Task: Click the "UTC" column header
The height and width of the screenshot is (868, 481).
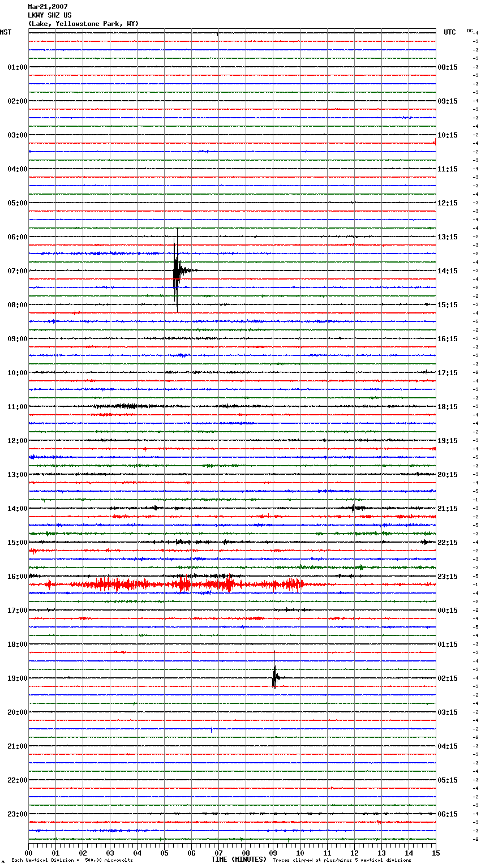Action: click(450, 32)
